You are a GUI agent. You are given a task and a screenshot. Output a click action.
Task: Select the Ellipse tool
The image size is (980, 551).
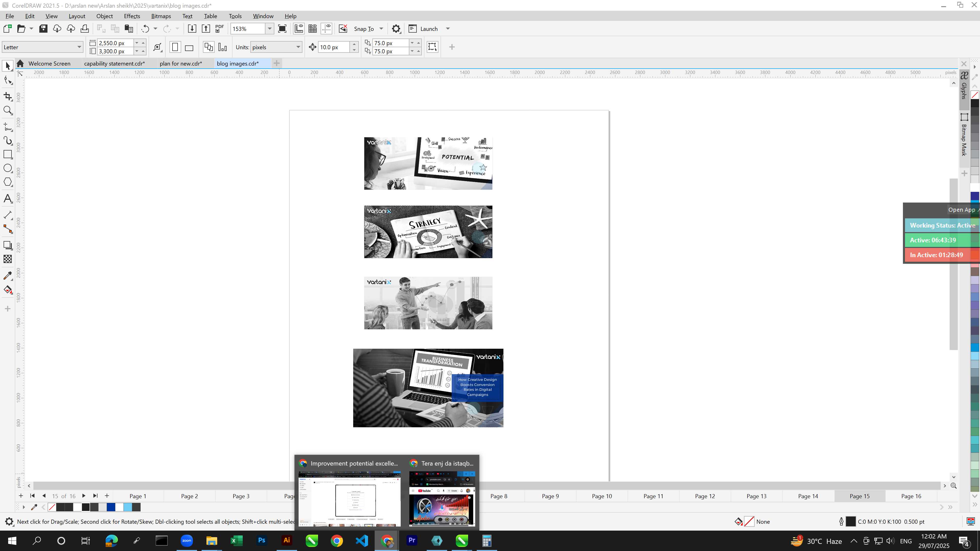(x=8, y=168)
